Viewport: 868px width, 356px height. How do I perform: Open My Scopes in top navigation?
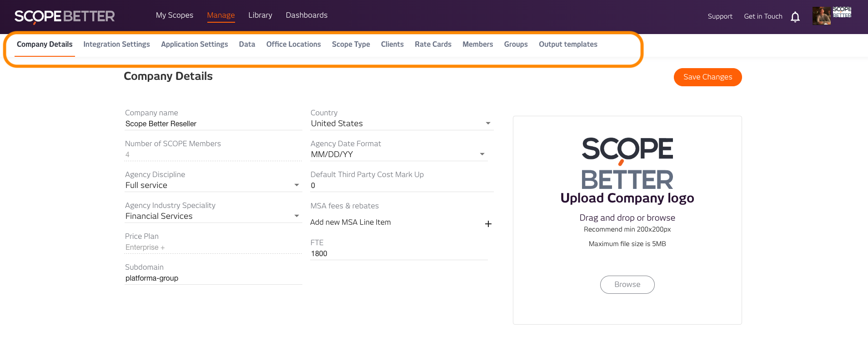coord(175,15)
